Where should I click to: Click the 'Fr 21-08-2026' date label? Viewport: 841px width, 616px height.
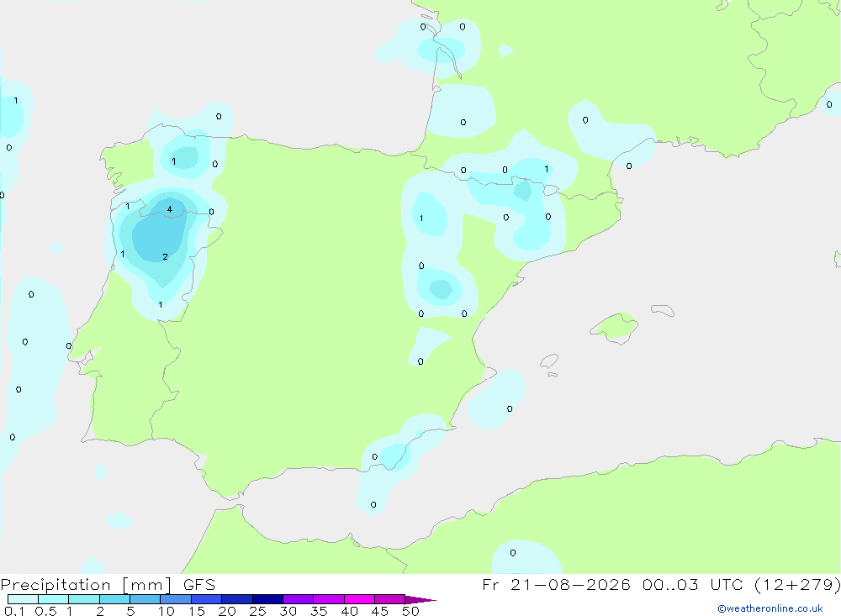click(556, 584)
